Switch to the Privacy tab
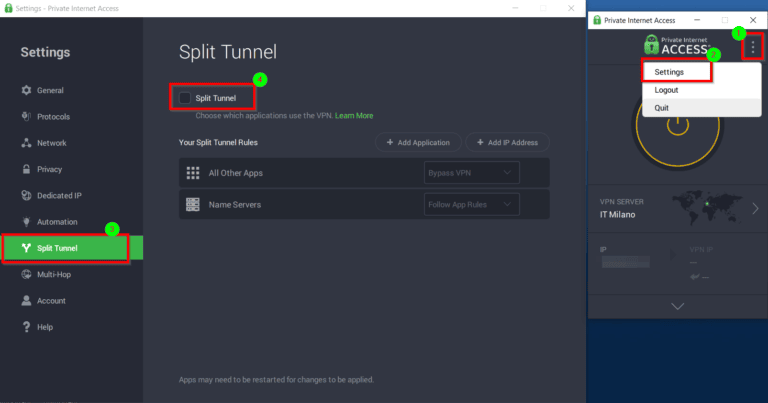768x403 pixels. (72, 169)
